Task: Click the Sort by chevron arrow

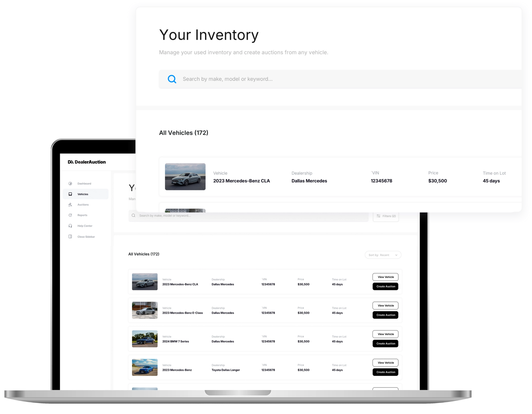Action: click(396, 255)
